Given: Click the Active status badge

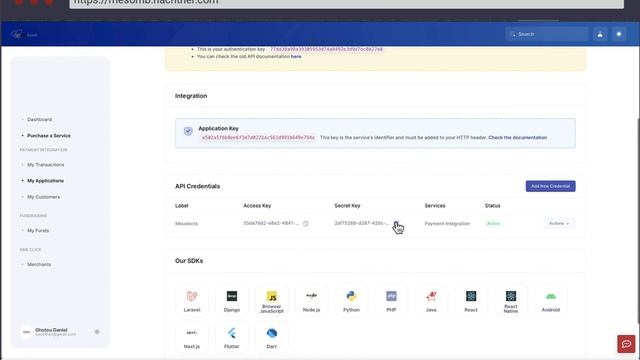Looking at the screenshot, I should point(493,224).
